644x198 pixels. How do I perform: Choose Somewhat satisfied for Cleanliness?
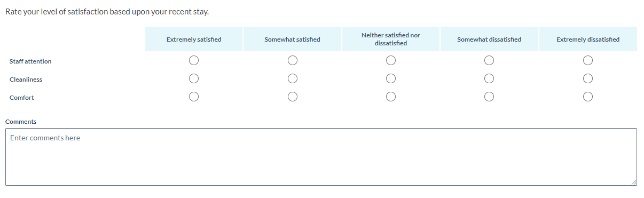292,79
